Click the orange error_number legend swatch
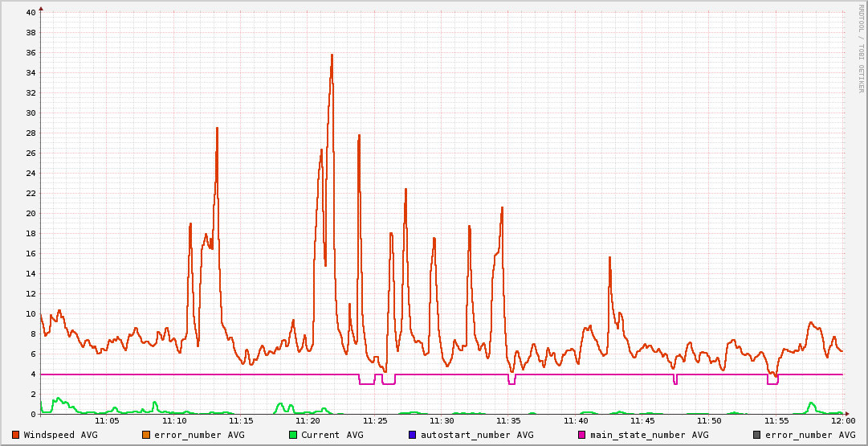868x446 pixels. coord(146,435)
